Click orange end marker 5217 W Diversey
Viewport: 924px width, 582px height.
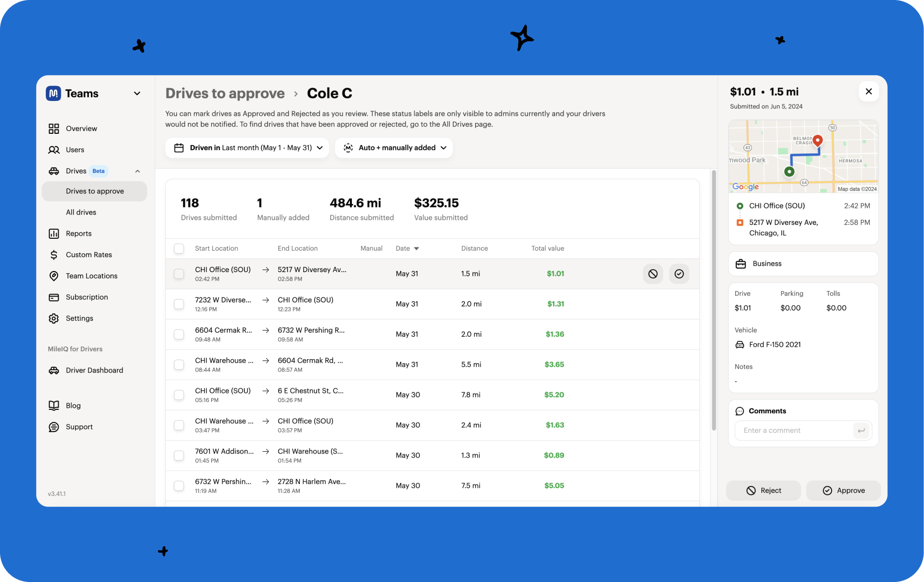click(740, 223)
